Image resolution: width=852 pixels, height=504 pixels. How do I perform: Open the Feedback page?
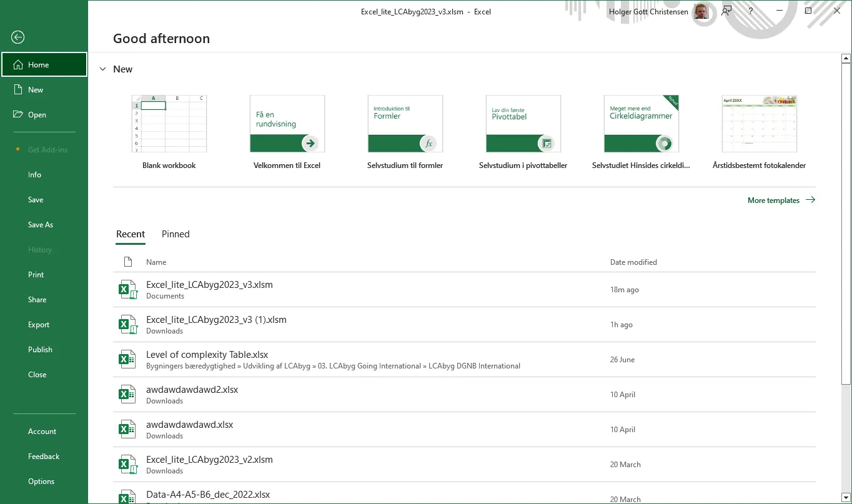pyautogui.click(x=44, y=457)
